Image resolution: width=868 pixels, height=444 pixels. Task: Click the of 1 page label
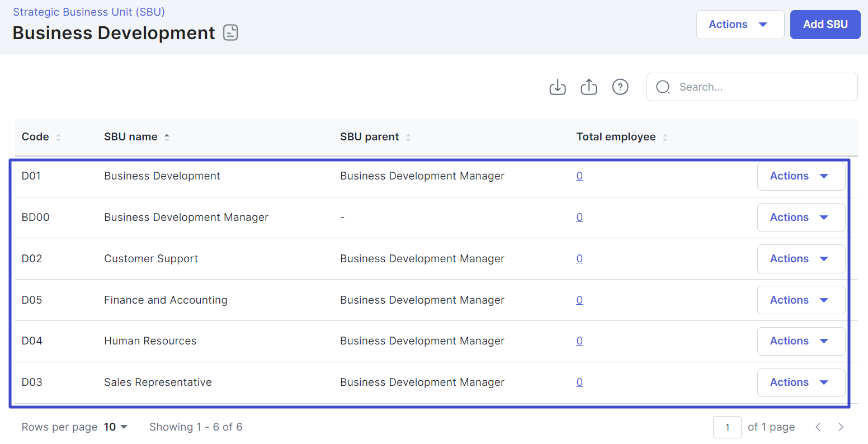(771, 427)
